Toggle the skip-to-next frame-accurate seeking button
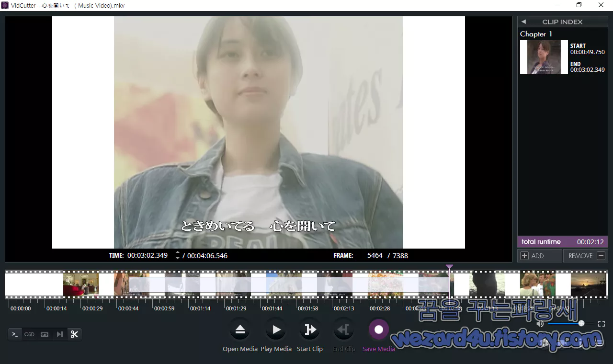613x364 pixels. tap(59, 334)
